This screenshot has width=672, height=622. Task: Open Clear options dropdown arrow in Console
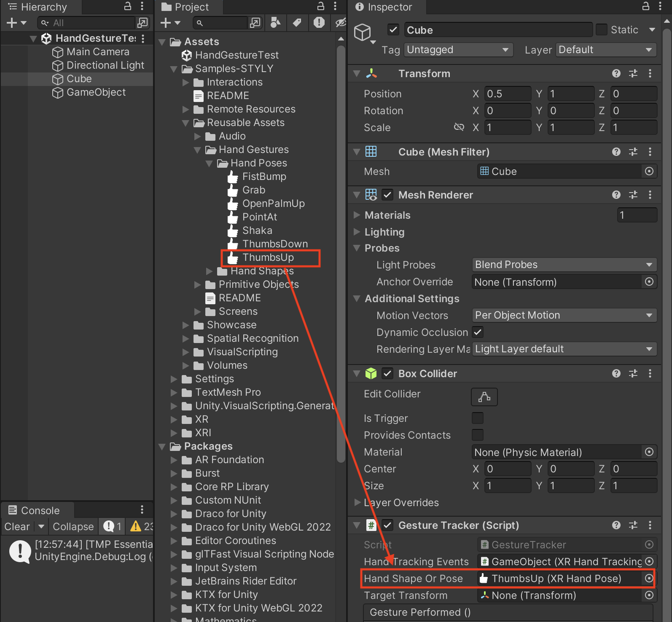pos(41,526)
